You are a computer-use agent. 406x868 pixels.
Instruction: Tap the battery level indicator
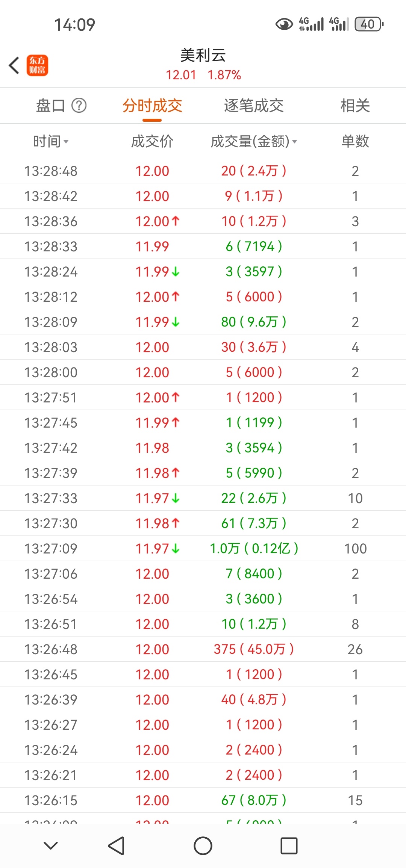pyautogui.click(x=369, y=24)
